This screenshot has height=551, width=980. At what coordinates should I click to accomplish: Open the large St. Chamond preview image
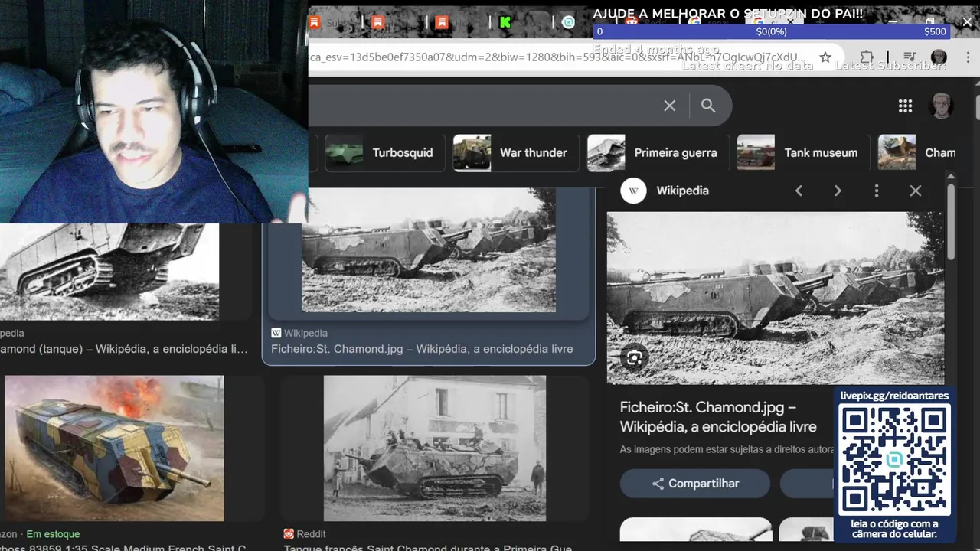[x=776, y=298]
